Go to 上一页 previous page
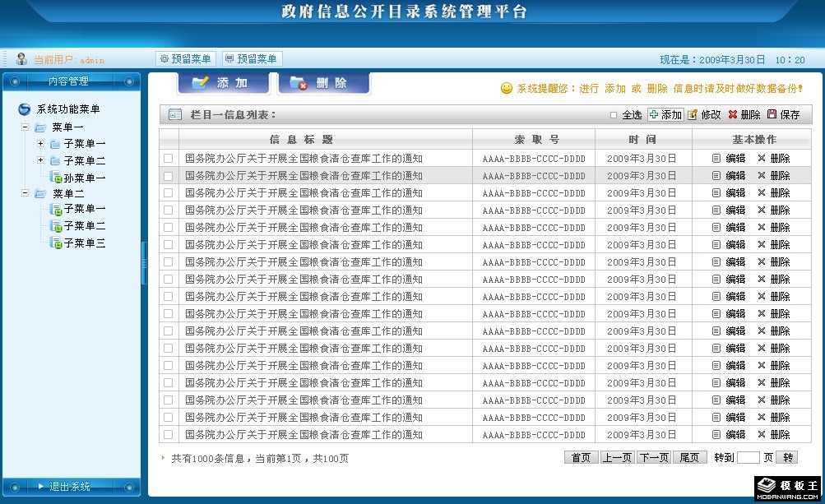The image size is (825, 504). pyautogui.click(x=617, y=457)
